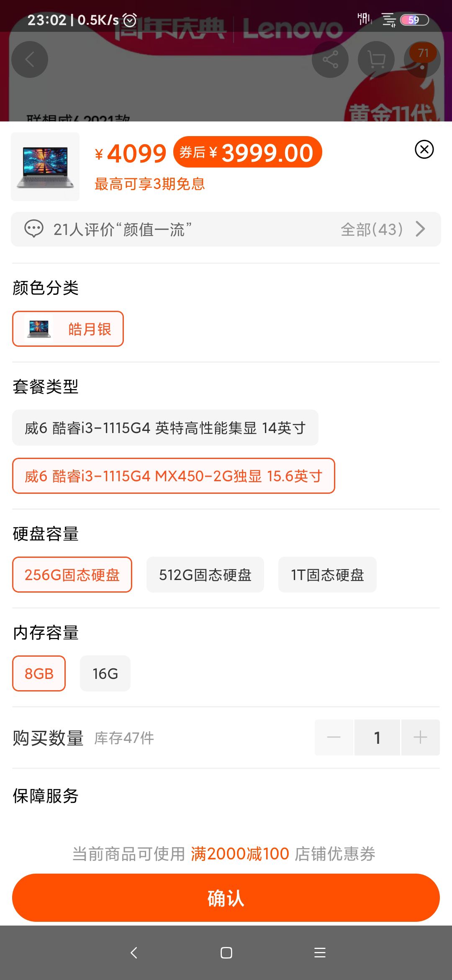Tap Android home navigation button
The image size is (452, 980).
(x=226, y=953)
